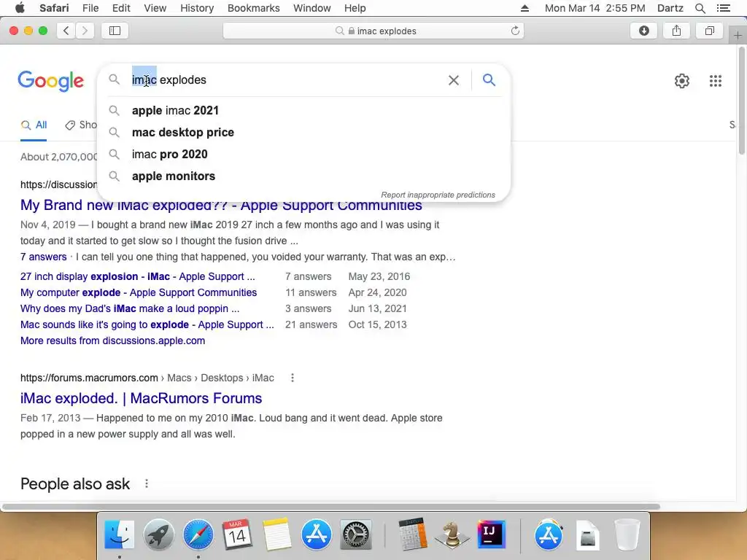747x560 pixels.
Task: Click the Safari back arrow button
Action: click(x=66, y=31)
